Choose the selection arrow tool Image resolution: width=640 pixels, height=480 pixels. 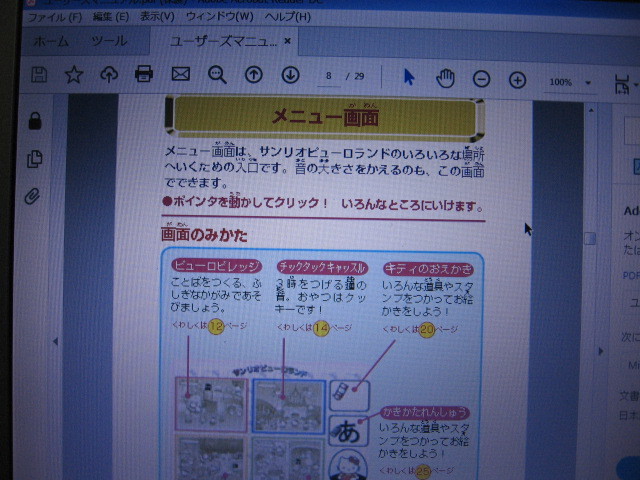point(409,77)
